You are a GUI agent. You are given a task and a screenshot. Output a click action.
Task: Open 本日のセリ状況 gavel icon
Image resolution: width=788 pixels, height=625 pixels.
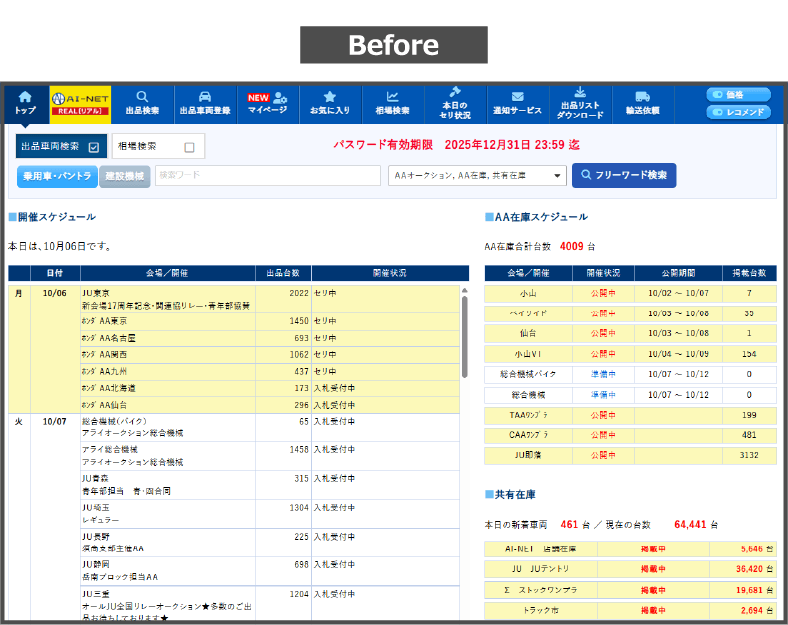(x=455, y=92)
